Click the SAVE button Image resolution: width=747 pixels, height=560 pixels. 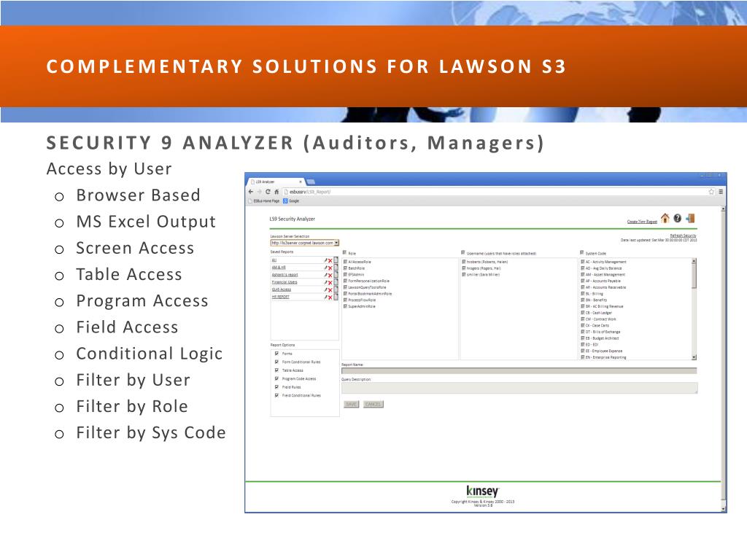(351, 404)
